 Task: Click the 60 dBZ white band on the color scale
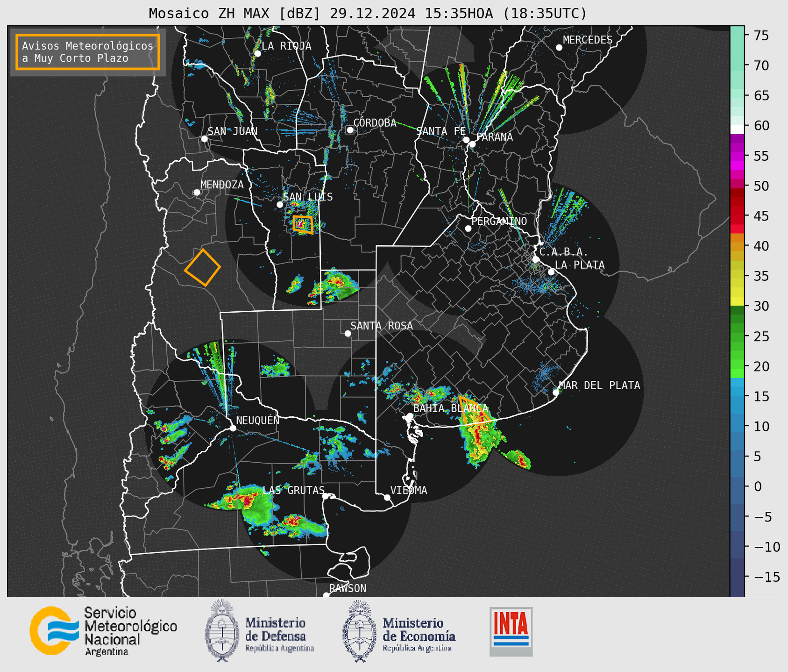737,129
